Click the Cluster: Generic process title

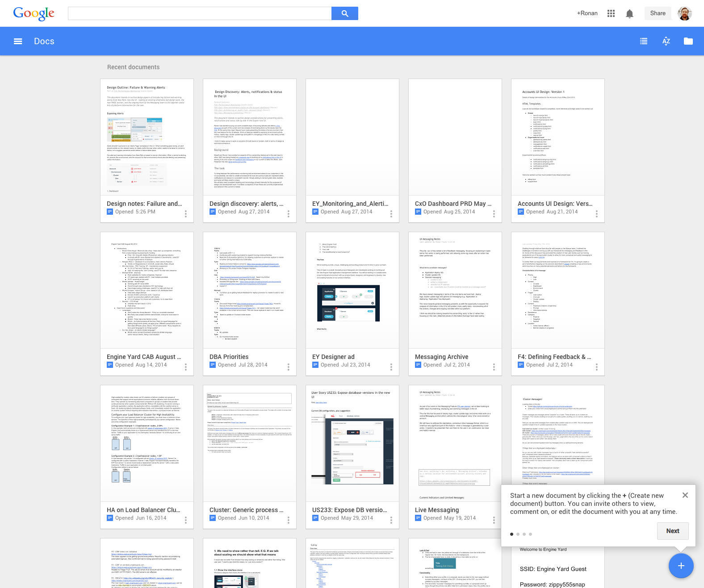tap(246, 510)
